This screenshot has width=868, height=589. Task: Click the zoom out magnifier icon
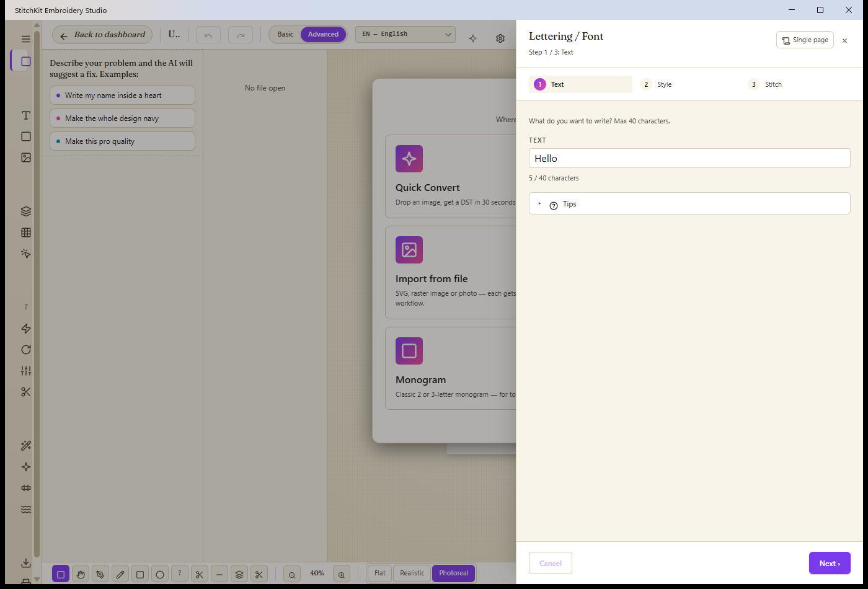(292, 574)
